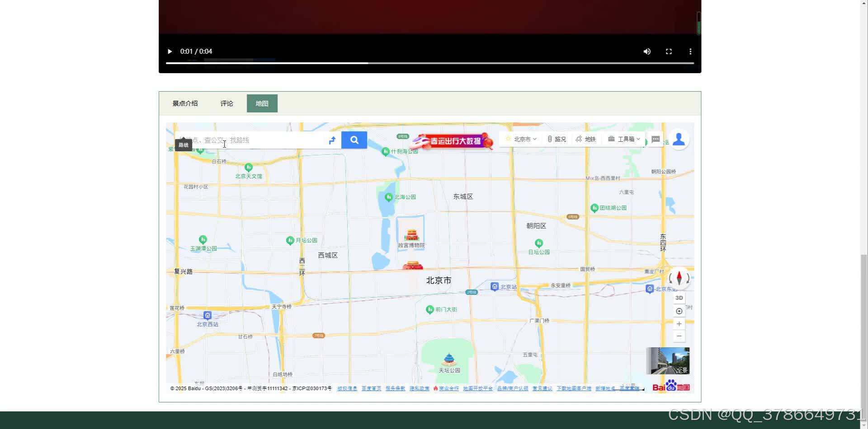Play the video

click(170, 51)
